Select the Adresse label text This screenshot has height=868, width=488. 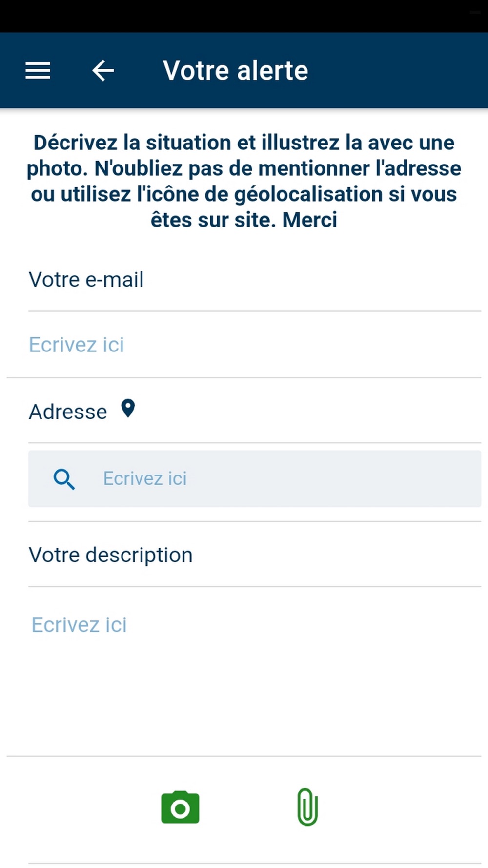tap(68, 412)
